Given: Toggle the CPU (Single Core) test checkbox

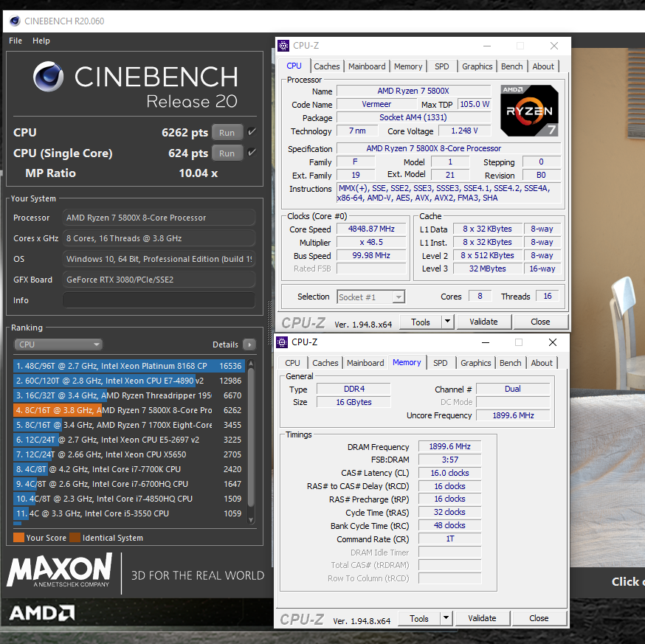Looking at the screenshot, I should (x=252, y=153).
